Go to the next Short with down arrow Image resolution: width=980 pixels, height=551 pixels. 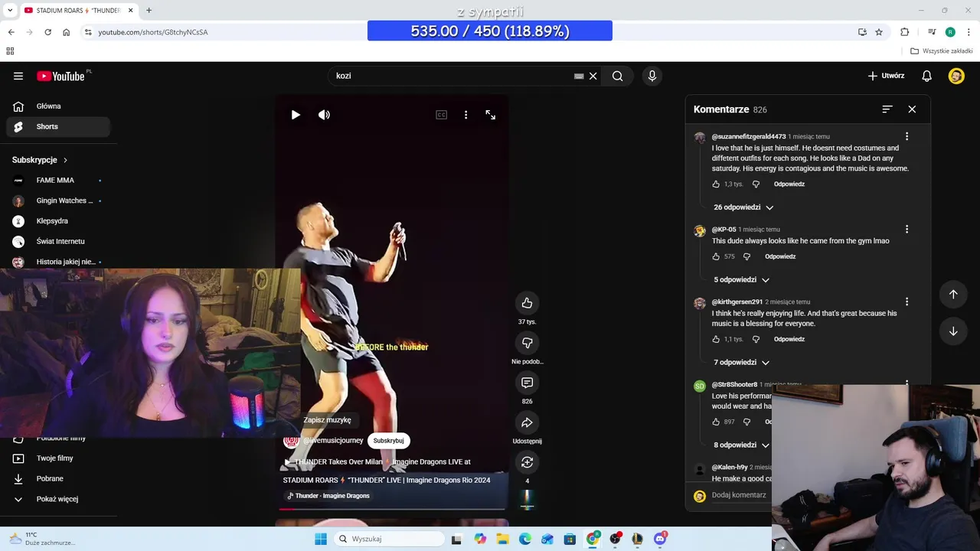[x=953, y=331]
